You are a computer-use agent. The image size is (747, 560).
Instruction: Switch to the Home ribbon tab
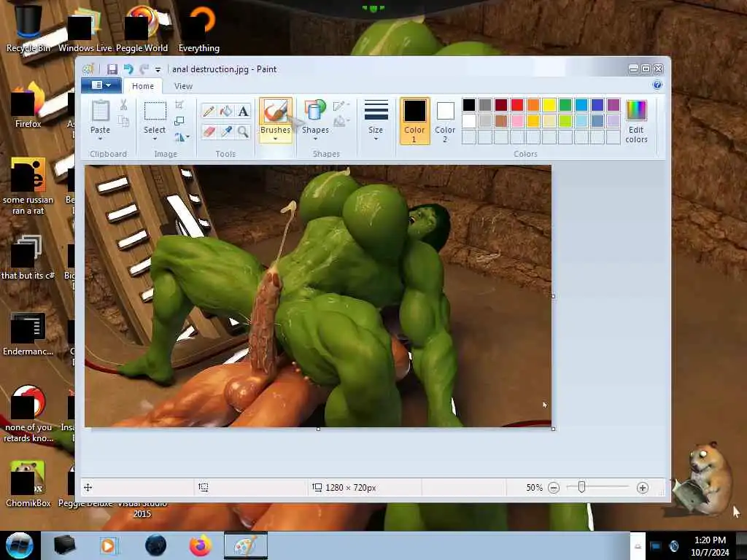pyautogui.click(x=143, y=86)
